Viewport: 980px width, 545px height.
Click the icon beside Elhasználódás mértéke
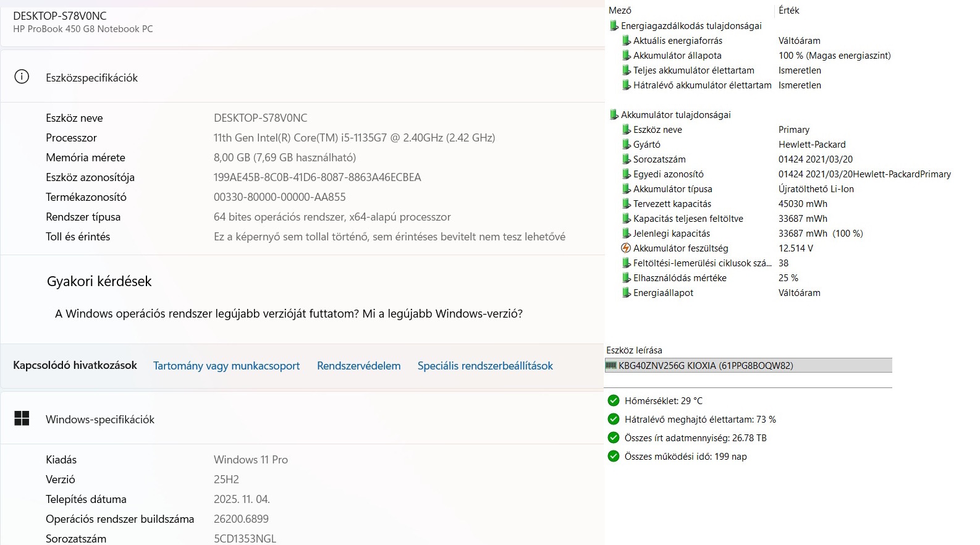point(626,278)
